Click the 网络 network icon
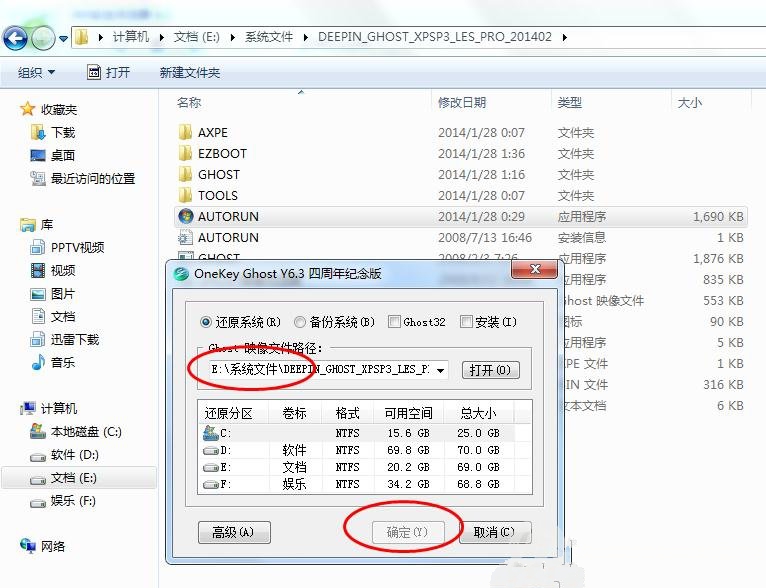This screenshot has height=588, width=766. click(29, 546)
